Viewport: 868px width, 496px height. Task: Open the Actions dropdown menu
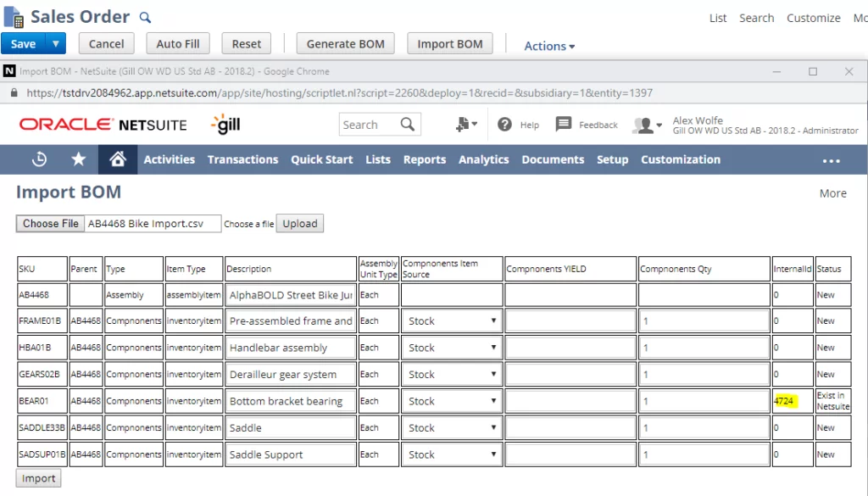[549, 46]
